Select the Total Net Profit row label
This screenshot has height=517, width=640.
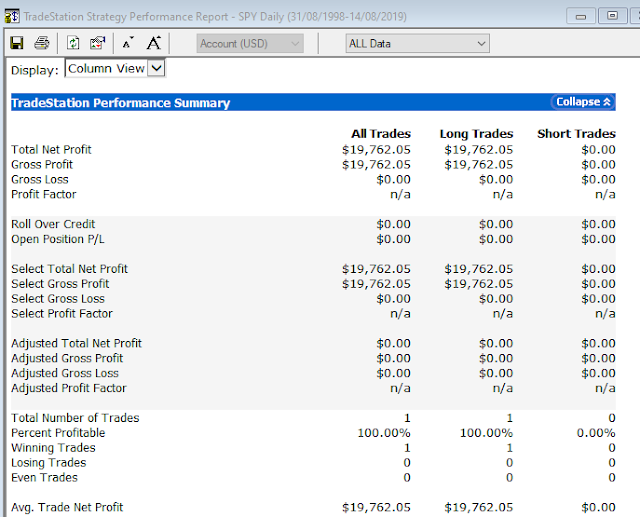51,149
